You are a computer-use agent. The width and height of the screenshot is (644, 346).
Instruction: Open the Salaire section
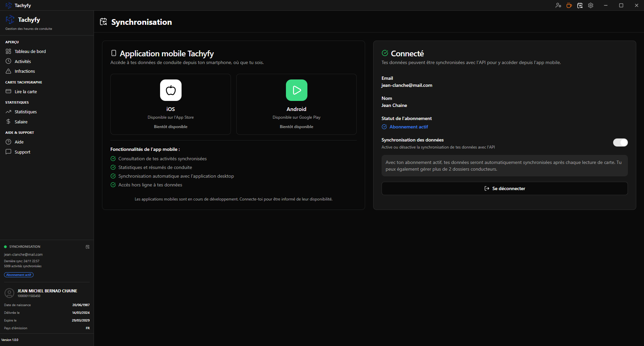pyautogui.click(x=21, y=122)
